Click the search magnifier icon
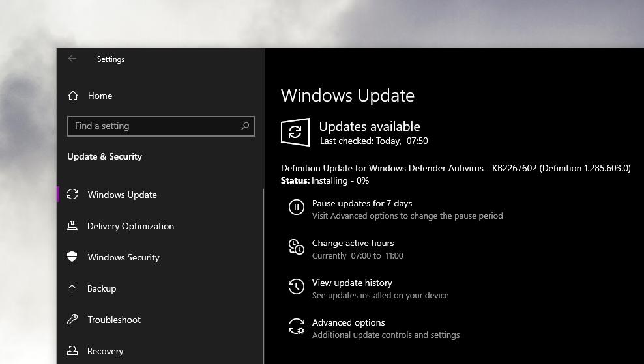 coord(245,126)
